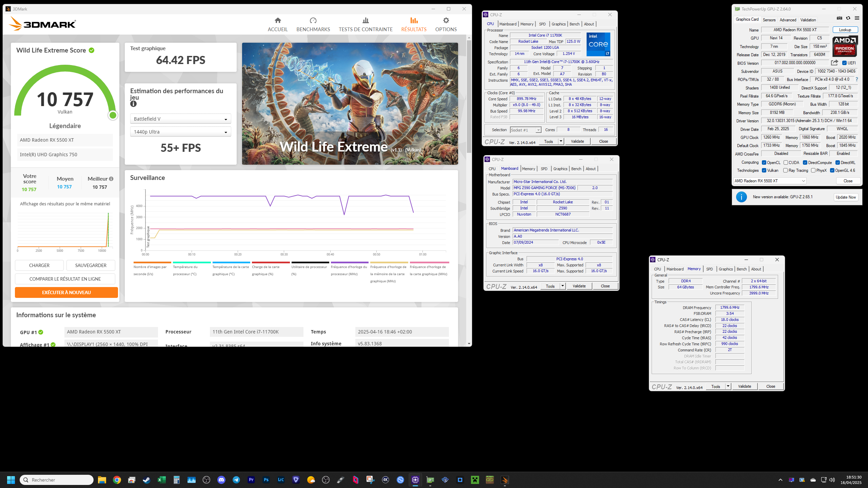This screenshot has height=488, width=868.
Task: Open Lightroom Classic from the taskbar
Action: [281, 480]
